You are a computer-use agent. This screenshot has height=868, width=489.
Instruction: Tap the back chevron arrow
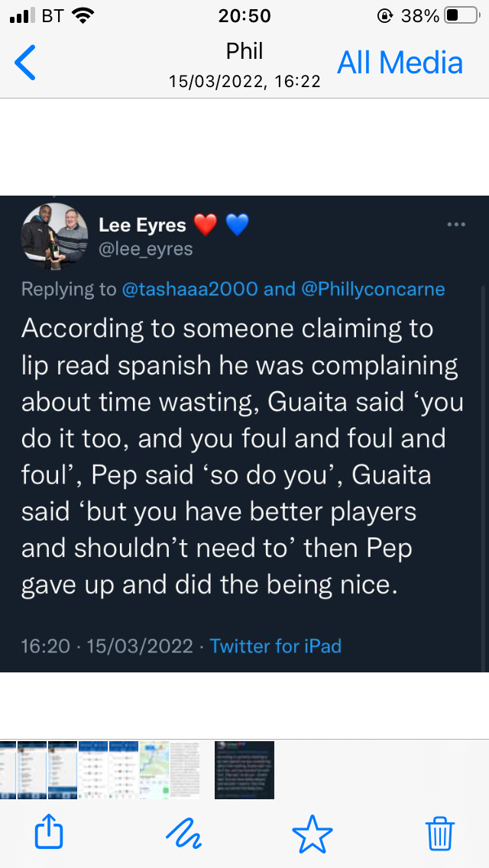coord(25,63)
